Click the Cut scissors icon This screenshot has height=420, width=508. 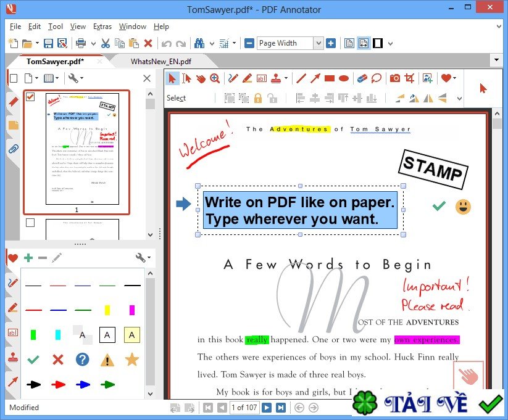coord(106,43)
